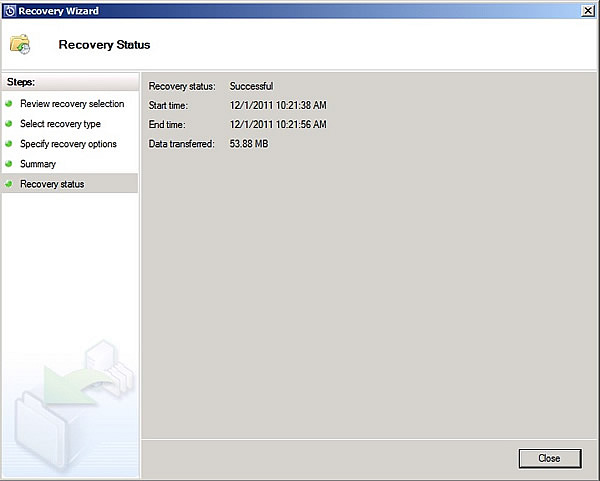Click green bullet beside Summary step
600x481 pixels.
click(x=9, y=164)
